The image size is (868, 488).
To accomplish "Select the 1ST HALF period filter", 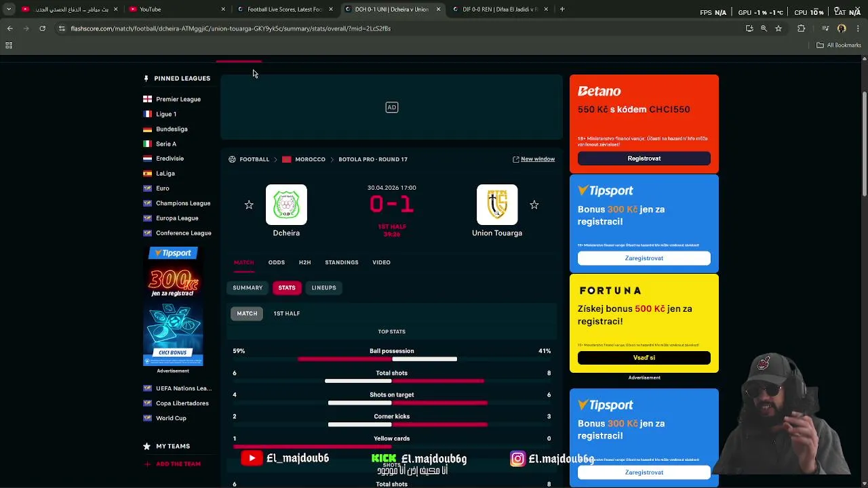I will coord(286,314).
